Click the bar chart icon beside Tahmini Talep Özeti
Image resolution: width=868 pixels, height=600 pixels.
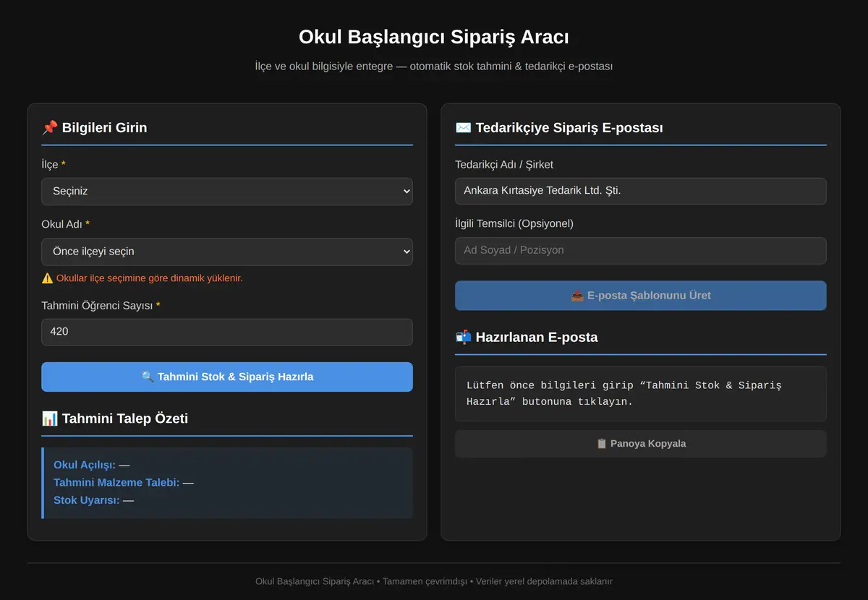49,419
